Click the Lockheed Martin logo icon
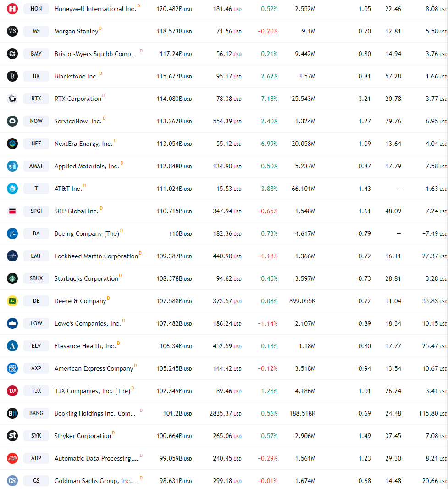This screenshot has width=448, height=489. (x=12, y=256)
